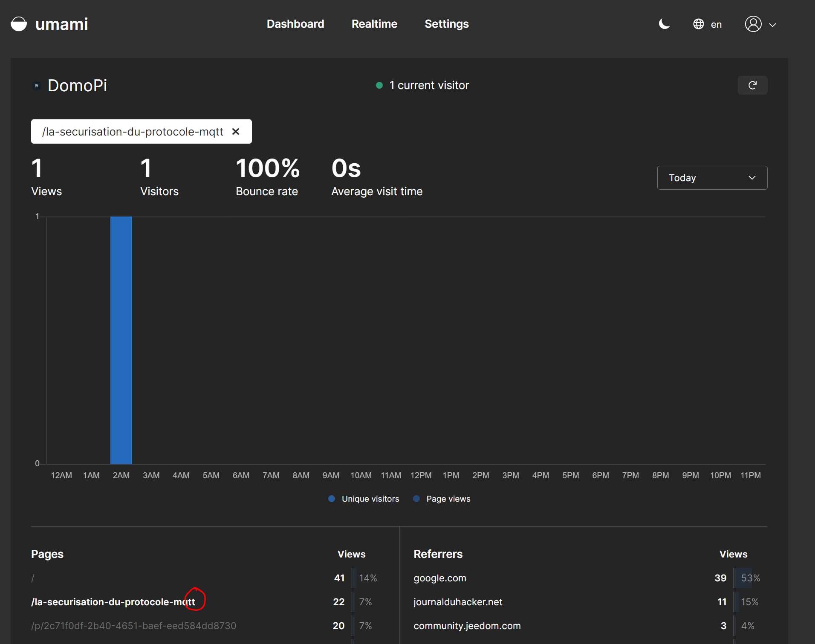Expand the account menu chevron
This screenshot has width=815, height=644.
coord(772,24)
